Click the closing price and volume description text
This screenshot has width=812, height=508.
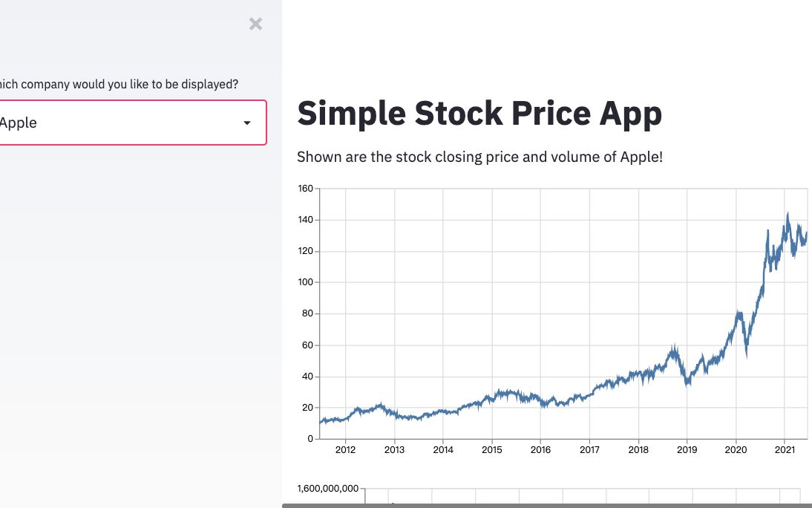479,157
